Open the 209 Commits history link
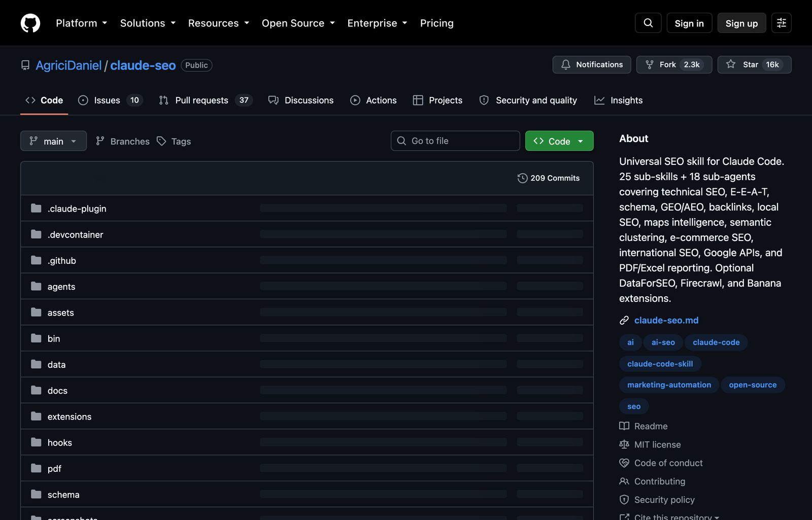Viewport: 812px width, 520px height. [x=549, y=178]
